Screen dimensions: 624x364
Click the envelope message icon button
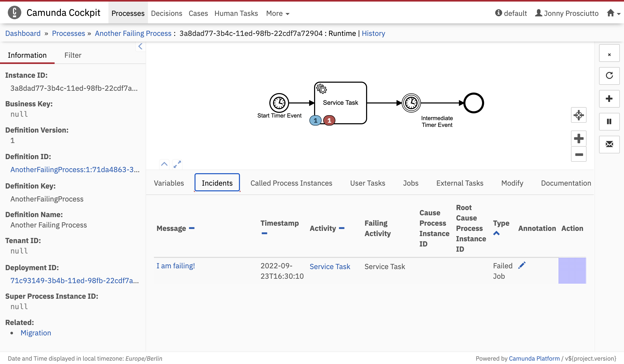click(609, 144)
